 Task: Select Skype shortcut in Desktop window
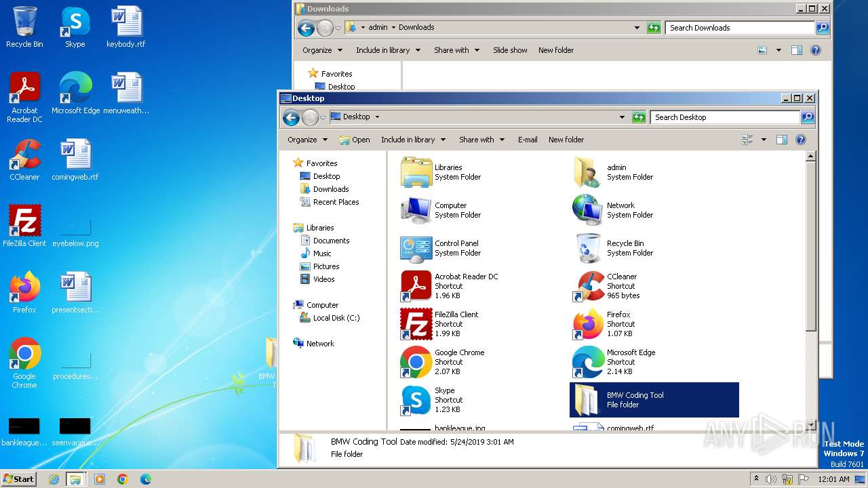coord(416,400)
